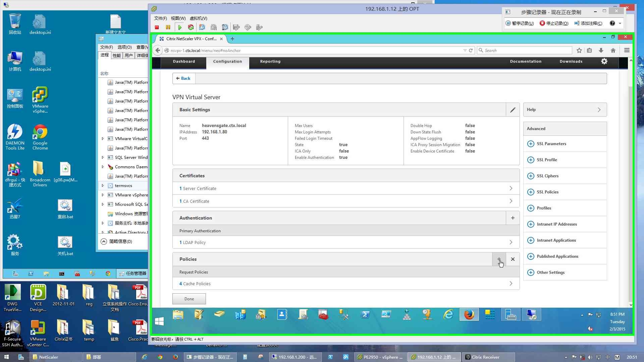Image resolution: width=644 pixels, height=362 pixels.
Task: Select the Configuration tab
Action: 227,62
